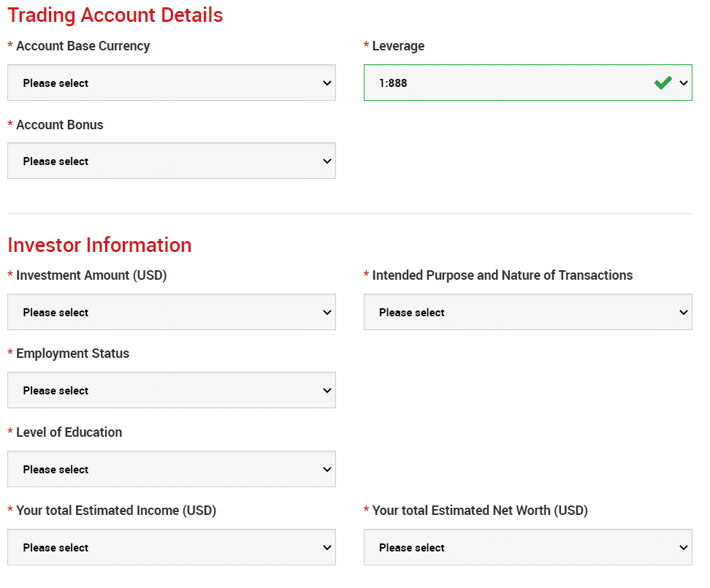Open the Level of Education dropdown
Viewport: 710px width, 588px height.
point(172,468)
